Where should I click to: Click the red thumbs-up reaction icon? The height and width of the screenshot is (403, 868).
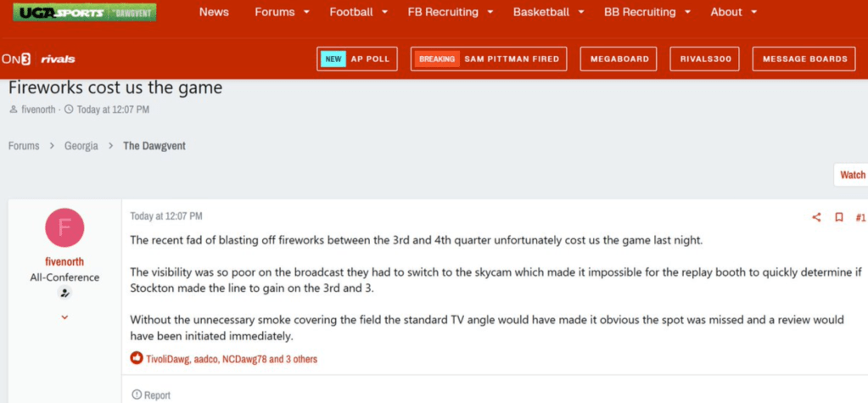pyautogui.click(x=137, y=359)
